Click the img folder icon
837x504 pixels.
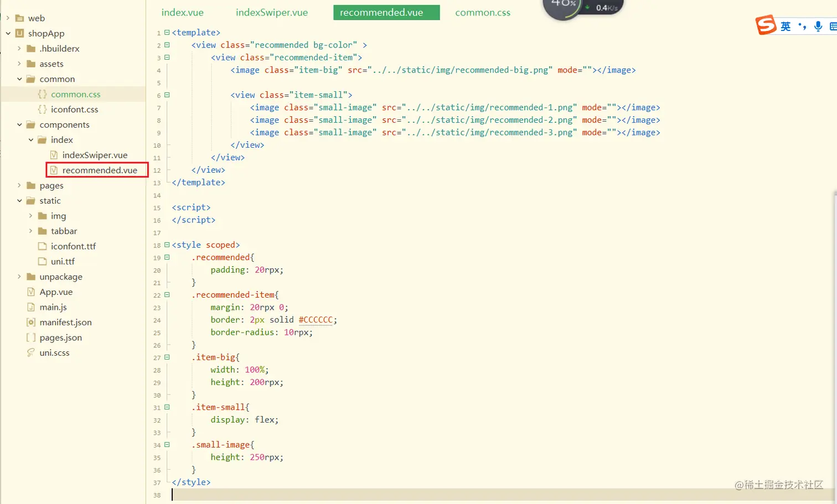[42, 216]
